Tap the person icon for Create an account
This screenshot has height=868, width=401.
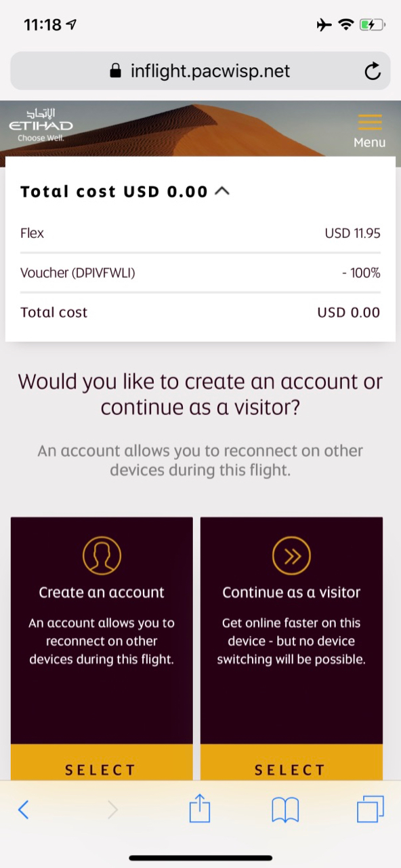(x=102, y=556)
